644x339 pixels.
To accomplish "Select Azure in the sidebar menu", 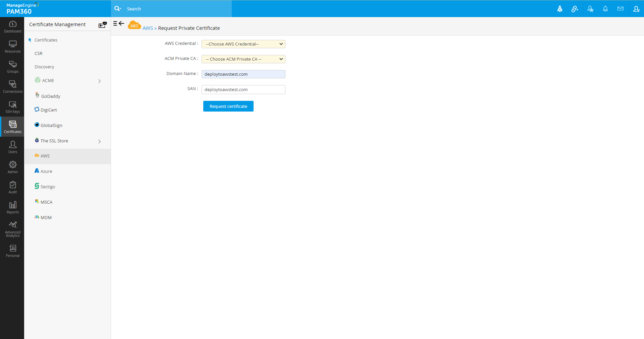I will (x=46, y=171).
